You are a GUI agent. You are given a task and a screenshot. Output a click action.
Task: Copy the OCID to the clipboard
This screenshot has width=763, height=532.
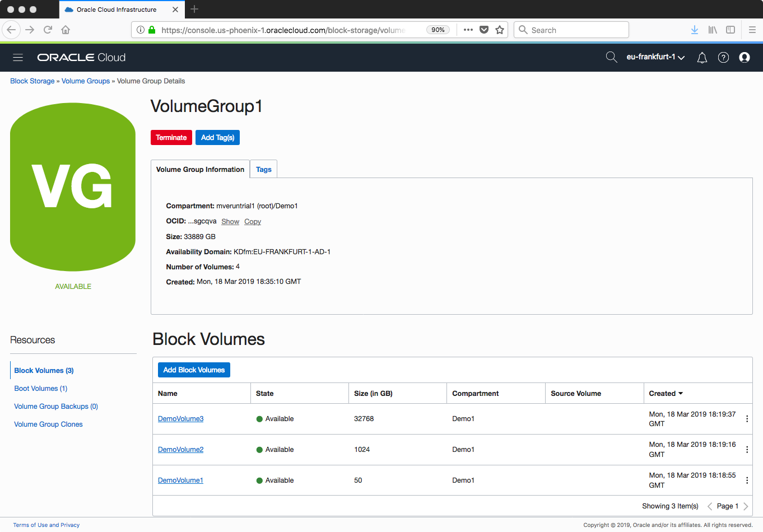coord(253,222)
